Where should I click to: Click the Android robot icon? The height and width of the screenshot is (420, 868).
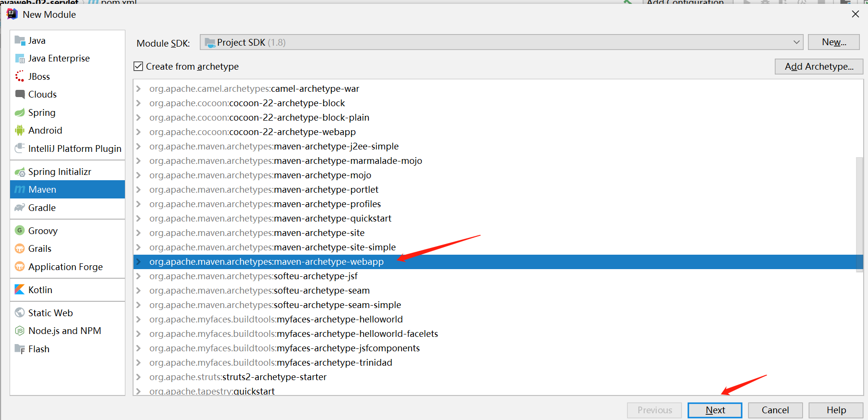tap(20, 130)
